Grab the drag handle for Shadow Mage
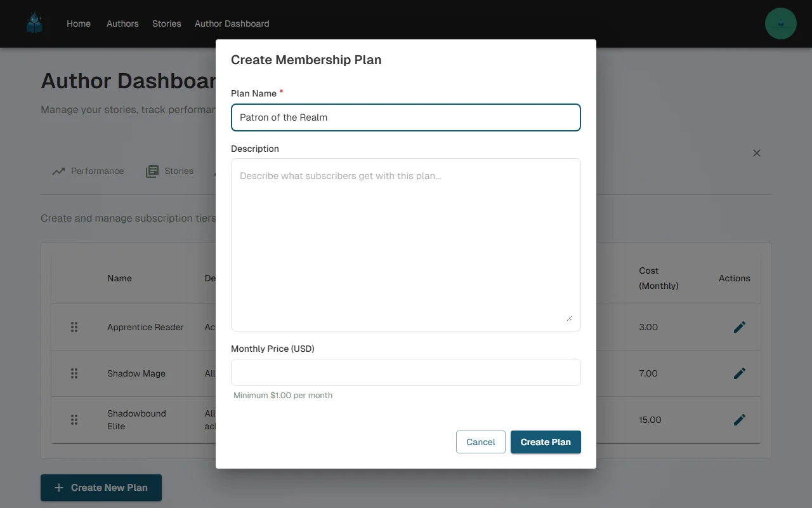The image size is (812, 508). [x=74, y=373]
